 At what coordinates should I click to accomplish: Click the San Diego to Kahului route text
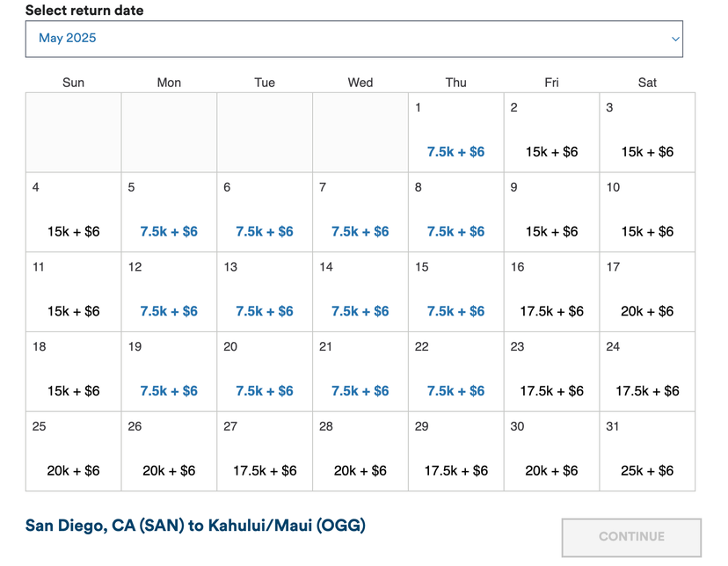(195, 526)
